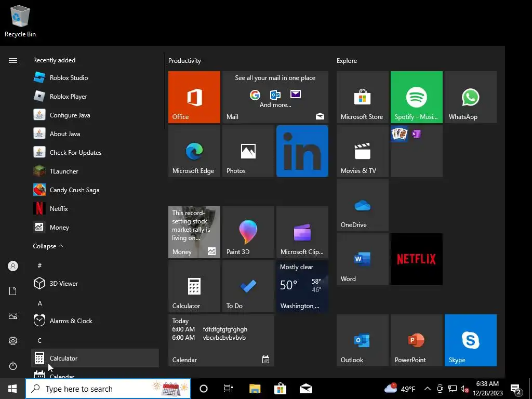Open Microsoft Store from taskbar
Screen dimensions: 532x399
[x=280, y=389]
